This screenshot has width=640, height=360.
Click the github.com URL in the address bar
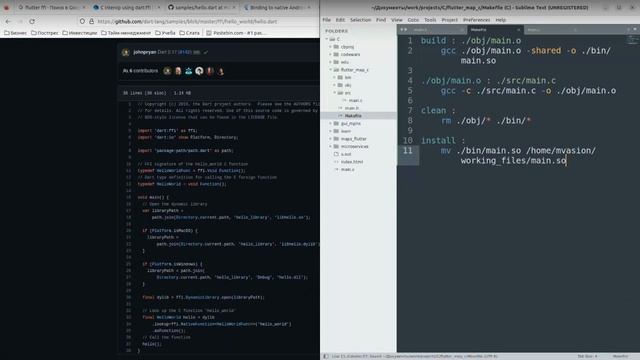[187, 21]
